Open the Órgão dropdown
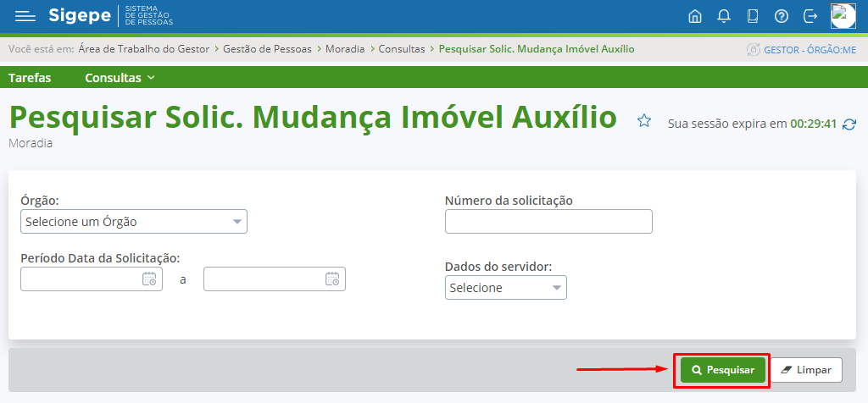868x403 pixels. tap(134, 222)
